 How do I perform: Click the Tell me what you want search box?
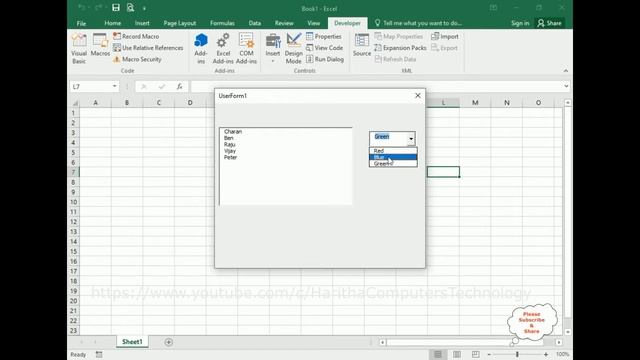pos(418,23)
